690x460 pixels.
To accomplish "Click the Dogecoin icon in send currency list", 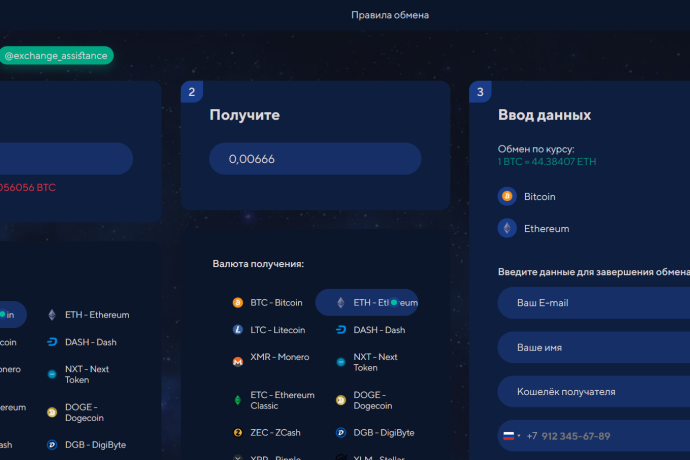I will [x=52, y=412].
